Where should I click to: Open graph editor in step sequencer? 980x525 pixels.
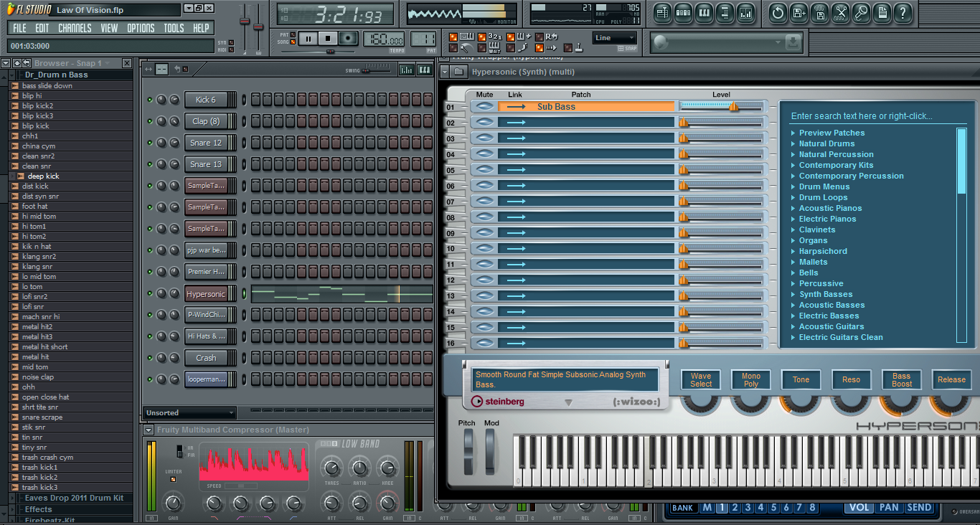[x=406, y=70]
